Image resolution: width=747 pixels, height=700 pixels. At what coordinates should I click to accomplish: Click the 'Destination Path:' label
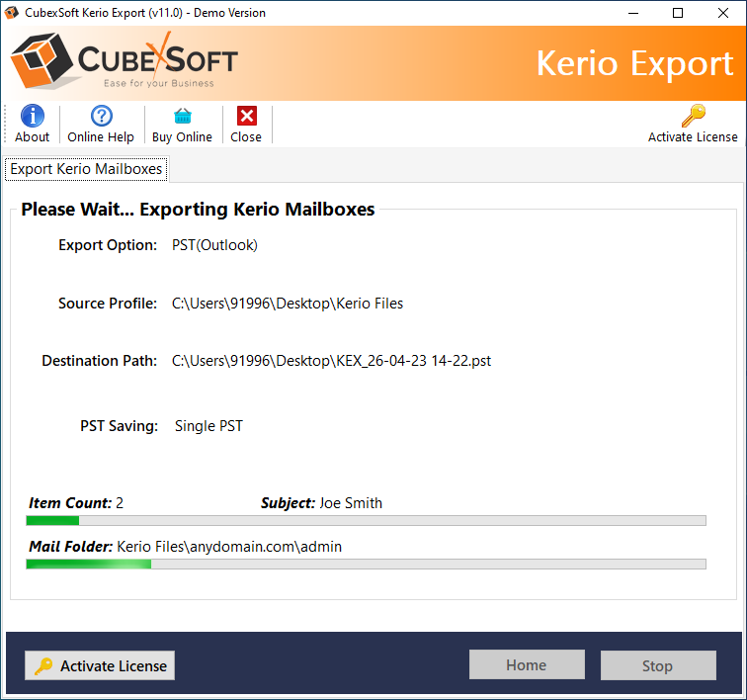[100, 361]
